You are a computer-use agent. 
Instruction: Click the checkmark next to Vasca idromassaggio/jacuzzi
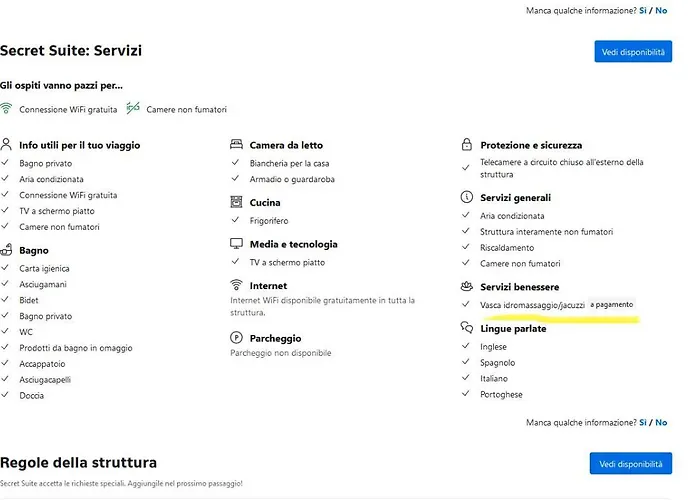tap(466, 304)
